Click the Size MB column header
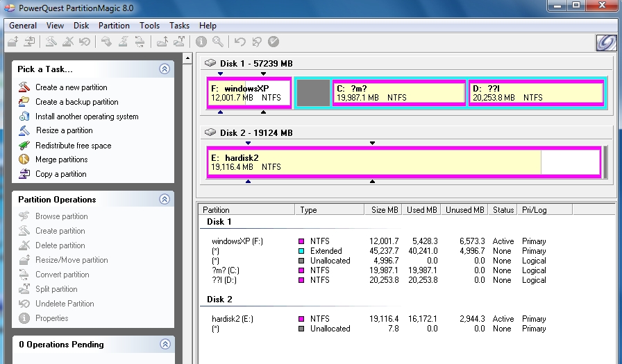The height and width of the screenshot is (364, 622). point(383,210)
